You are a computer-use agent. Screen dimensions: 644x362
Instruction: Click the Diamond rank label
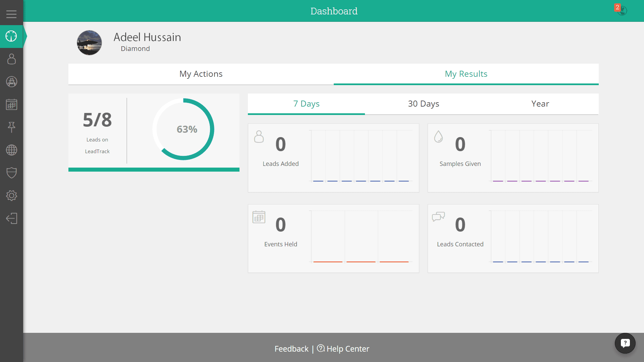pyautogui.click(x=135, y=49)
